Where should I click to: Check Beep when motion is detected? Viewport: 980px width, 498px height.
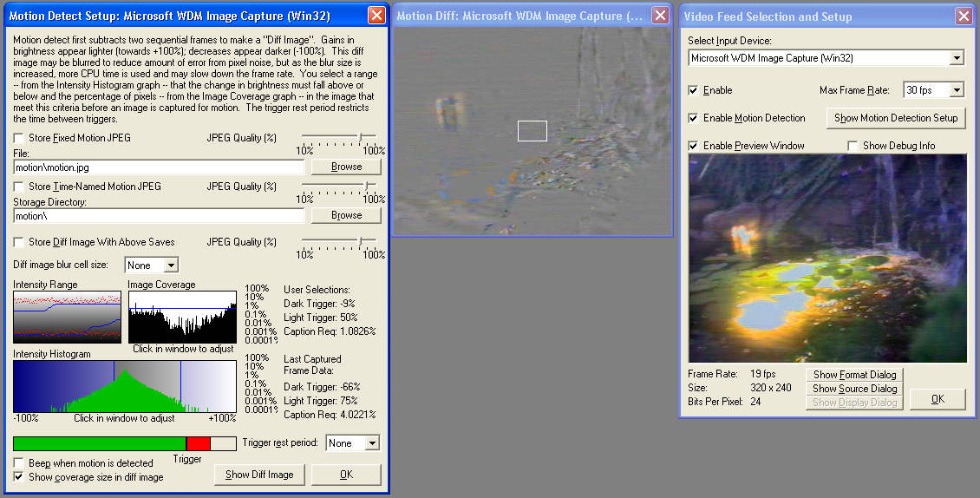click(19, 463)
